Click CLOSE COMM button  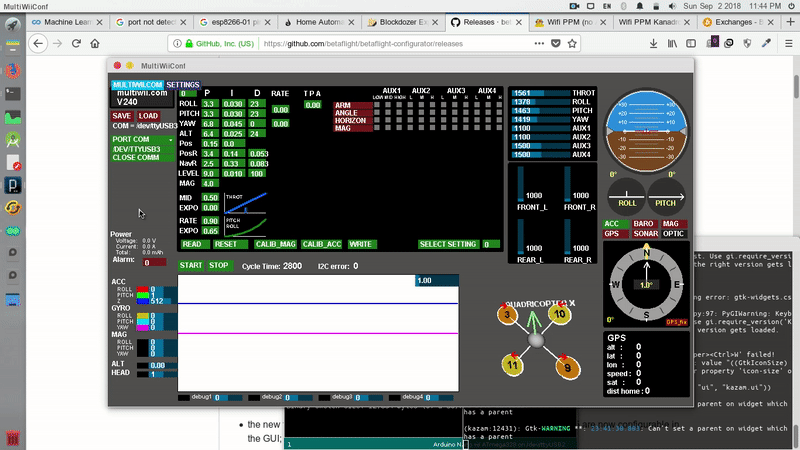click(142, 158)
